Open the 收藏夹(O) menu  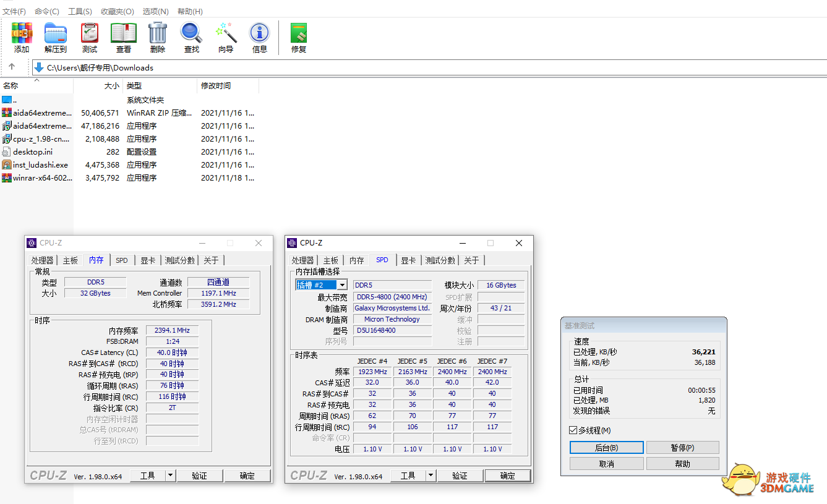coord(118,11)
